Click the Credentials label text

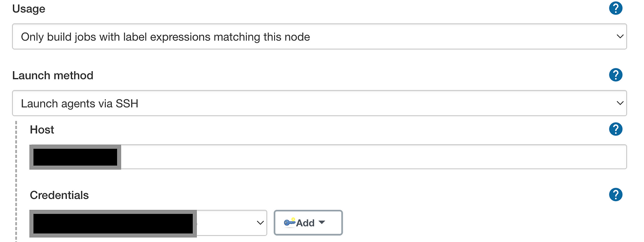59,195
